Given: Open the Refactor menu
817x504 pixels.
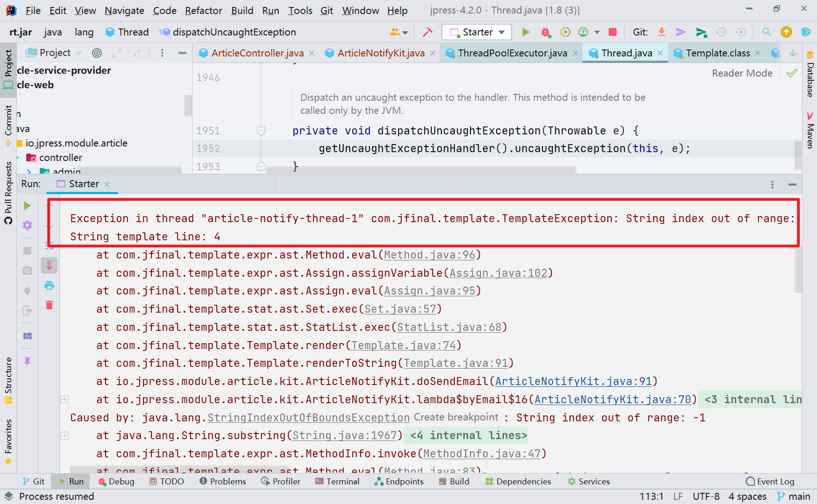Looking at the screenshot, I should [x=203, y=10].
